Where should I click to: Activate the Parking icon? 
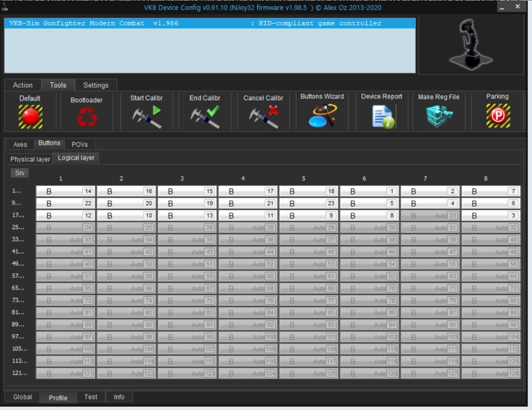[x=497, y=116]
